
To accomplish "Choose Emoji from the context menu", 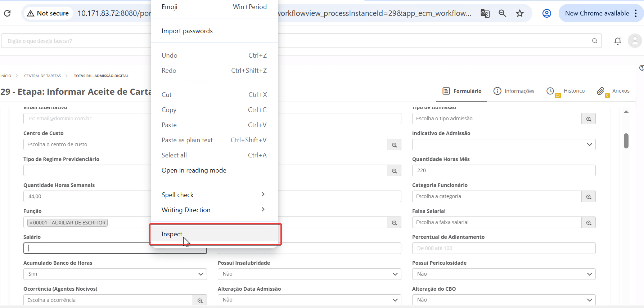I will point(214,7).
